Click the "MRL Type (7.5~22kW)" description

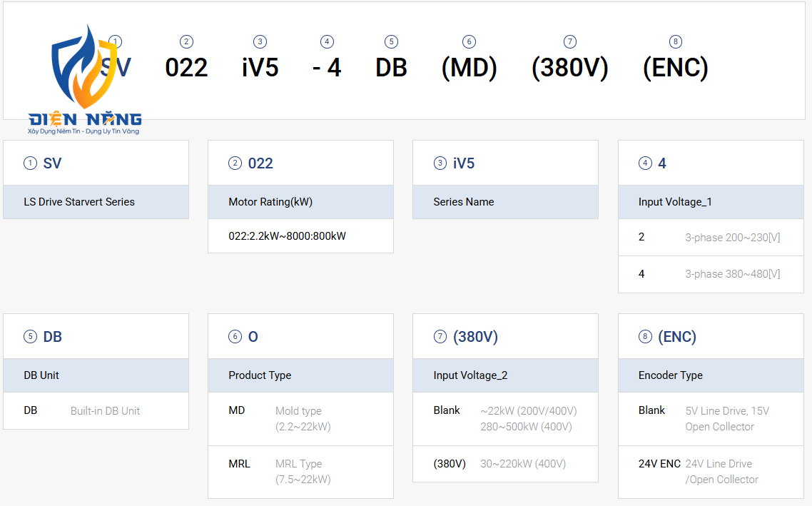(303, 471)
